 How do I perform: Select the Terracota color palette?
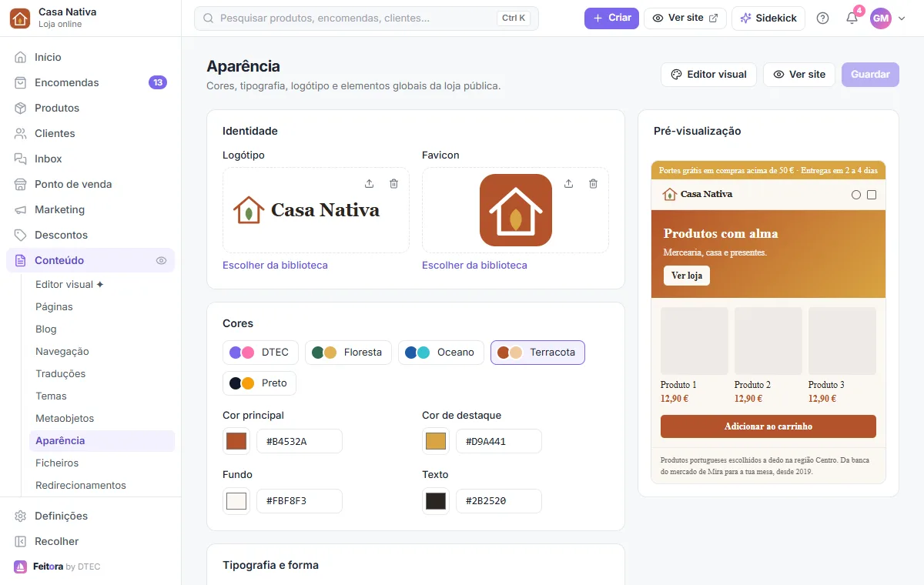(537, 353)
